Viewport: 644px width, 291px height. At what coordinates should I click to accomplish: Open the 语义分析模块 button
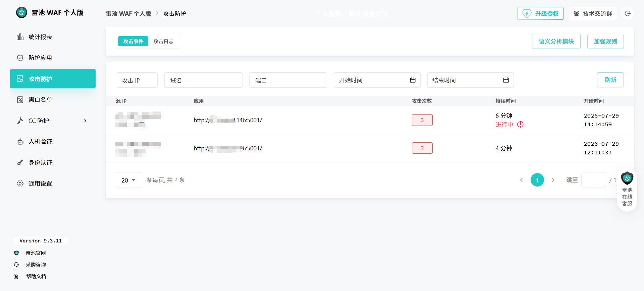pyautogui.click(x=556, y=41)
